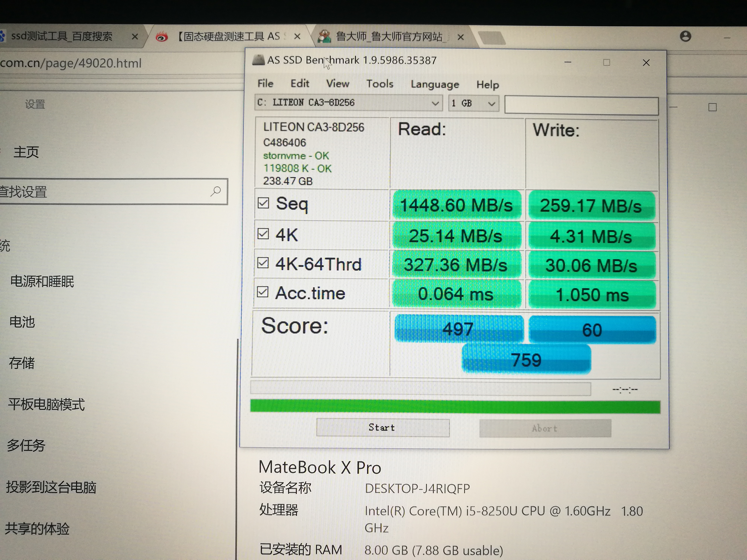Click the 238.47 GB capacity text
This screenshot has height=560, width=747.
tap(288, 181)
